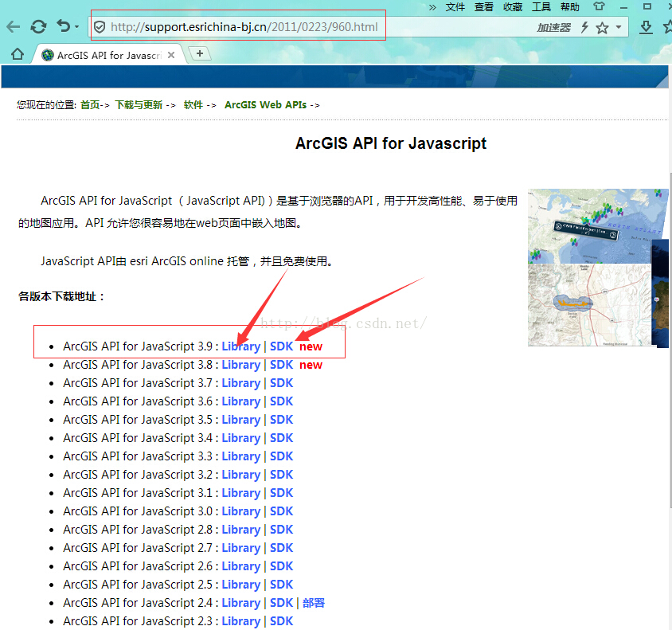
Task: Click the undo/restore page arrow icon
Action: point(64,26)
